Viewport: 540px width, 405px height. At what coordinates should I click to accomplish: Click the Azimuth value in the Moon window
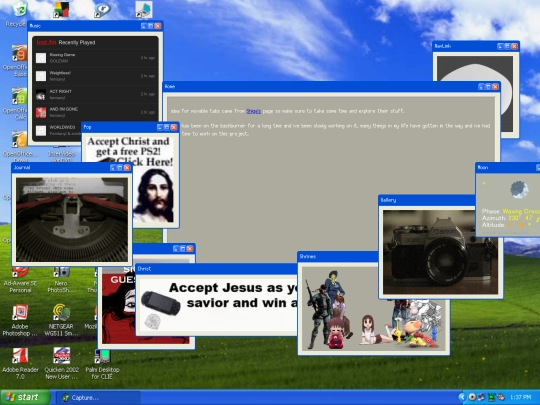(x=523, y=218)
